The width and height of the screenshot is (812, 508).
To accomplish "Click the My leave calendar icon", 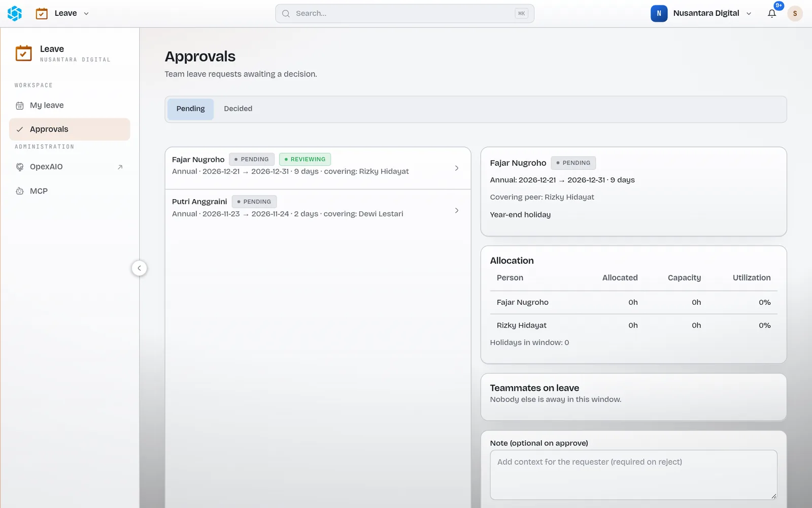I will (x=20, y=106).
